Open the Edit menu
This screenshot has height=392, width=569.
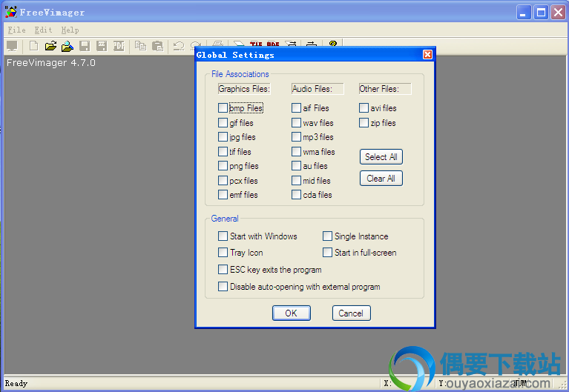pos(43,30)
